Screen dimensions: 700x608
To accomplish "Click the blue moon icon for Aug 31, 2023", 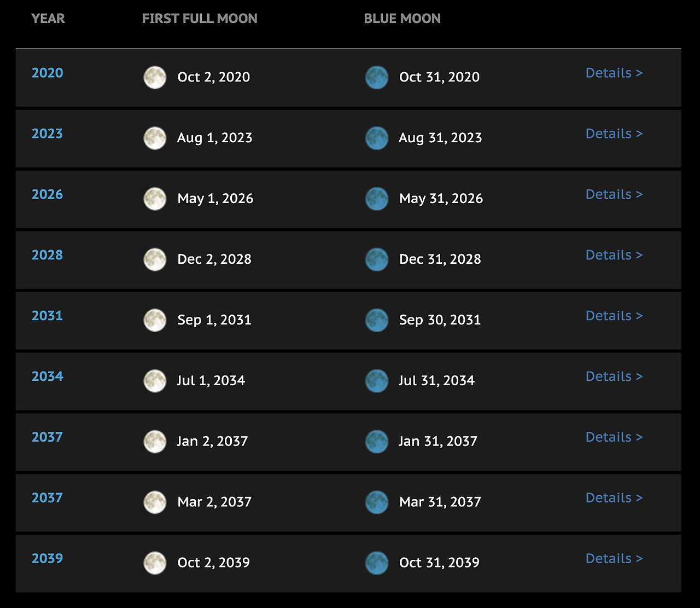I will 377,138.
